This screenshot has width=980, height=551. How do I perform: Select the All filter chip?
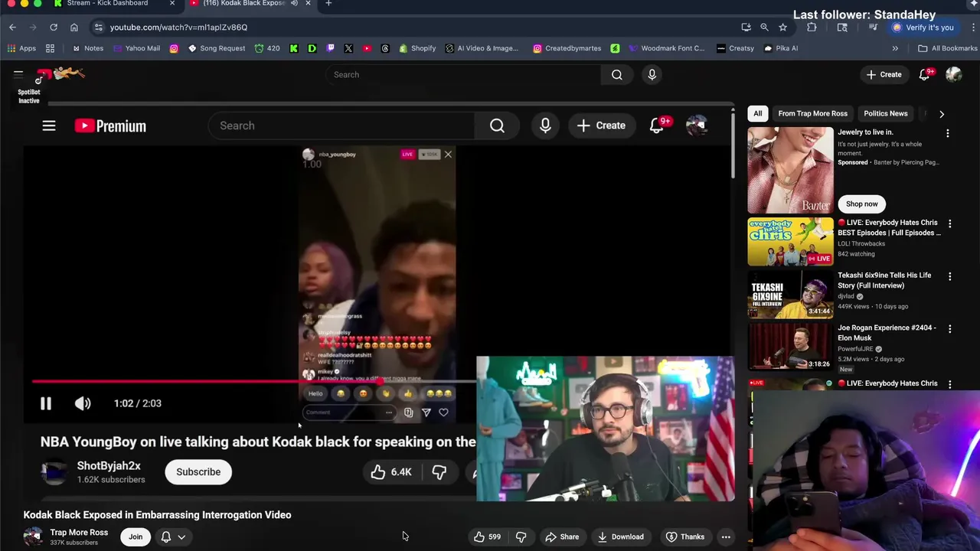coord(758,113)
